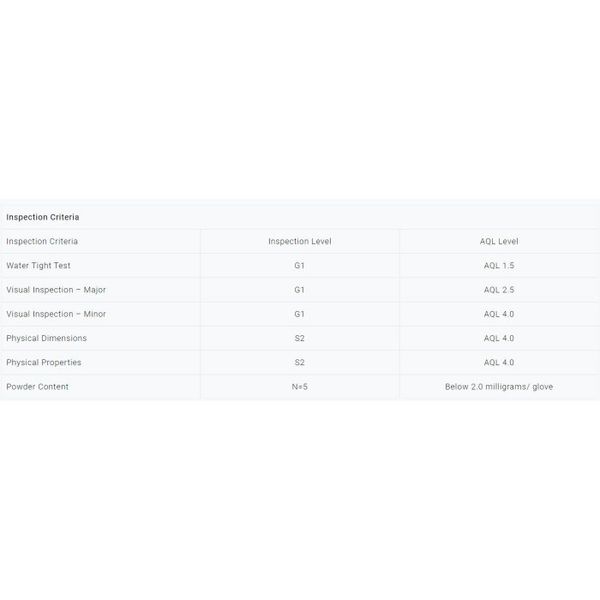Click the AQL 2.5 cell

coord(499,290)
